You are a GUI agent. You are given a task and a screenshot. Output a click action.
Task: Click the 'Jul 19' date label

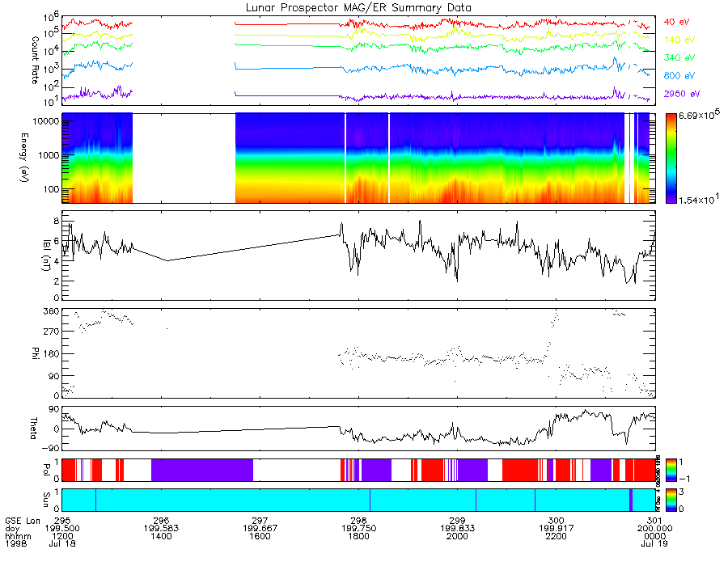[x=654, y=543]
